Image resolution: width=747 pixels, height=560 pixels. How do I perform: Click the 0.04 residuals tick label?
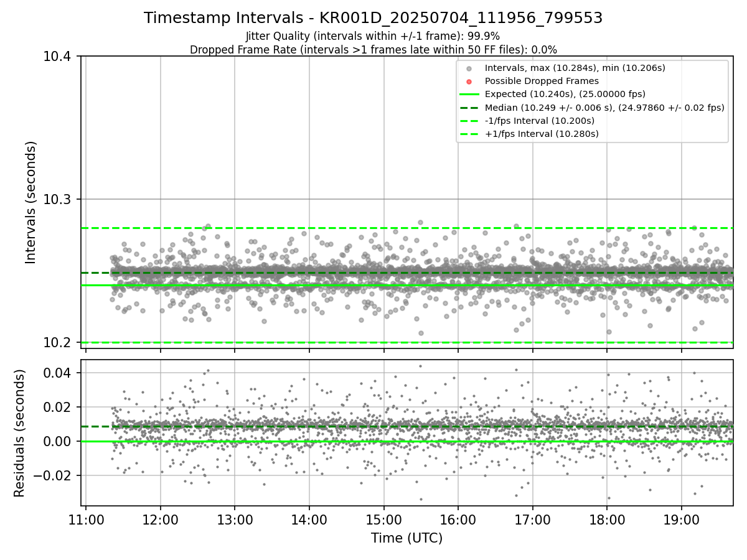click(x=57, y=373)
